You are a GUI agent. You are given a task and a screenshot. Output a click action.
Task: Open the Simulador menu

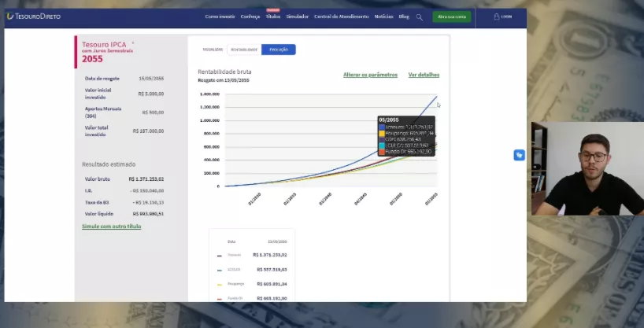click(298, 17)
